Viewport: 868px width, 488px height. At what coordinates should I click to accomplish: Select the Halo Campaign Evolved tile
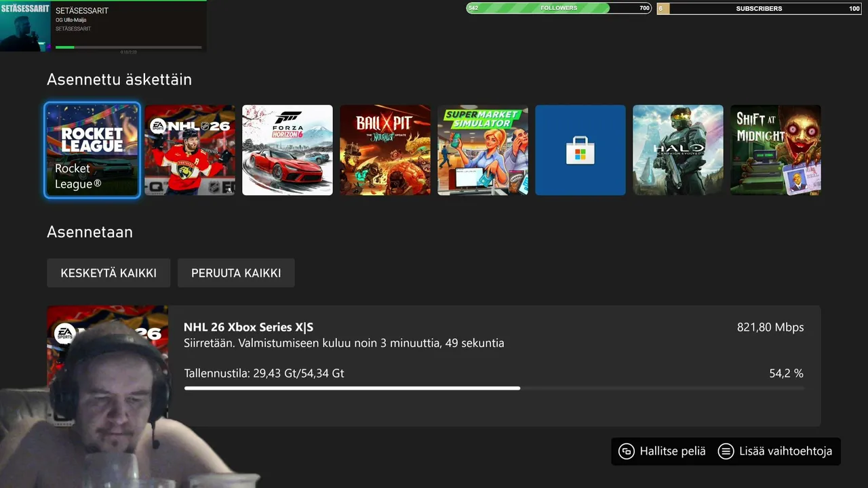[x=678, y=150]
